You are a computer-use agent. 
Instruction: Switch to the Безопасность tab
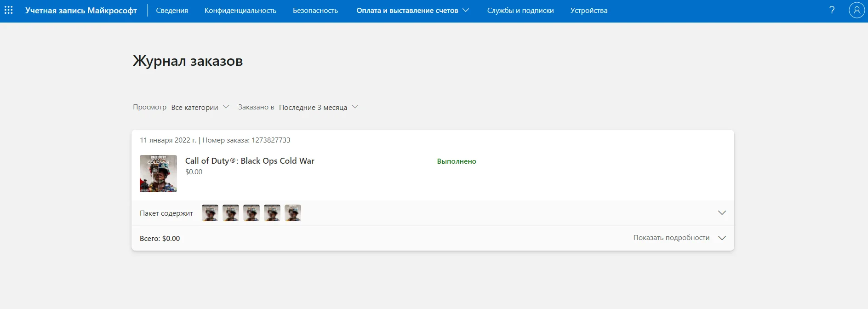tap(315, 11)
